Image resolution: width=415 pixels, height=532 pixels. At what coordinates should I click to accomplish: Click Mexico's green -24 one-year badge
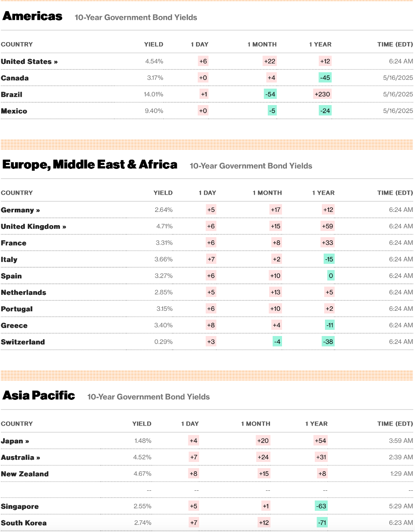click(325, 111)
